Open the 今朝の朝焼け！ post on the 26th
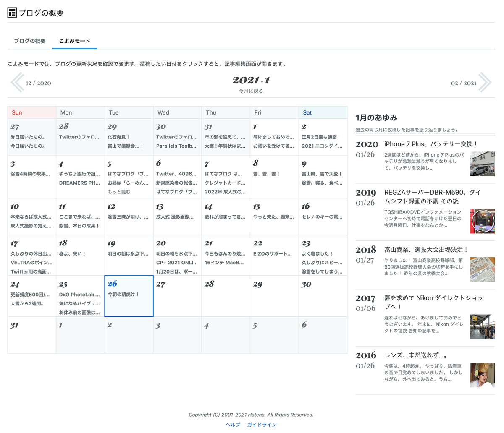 coord(123,295)
